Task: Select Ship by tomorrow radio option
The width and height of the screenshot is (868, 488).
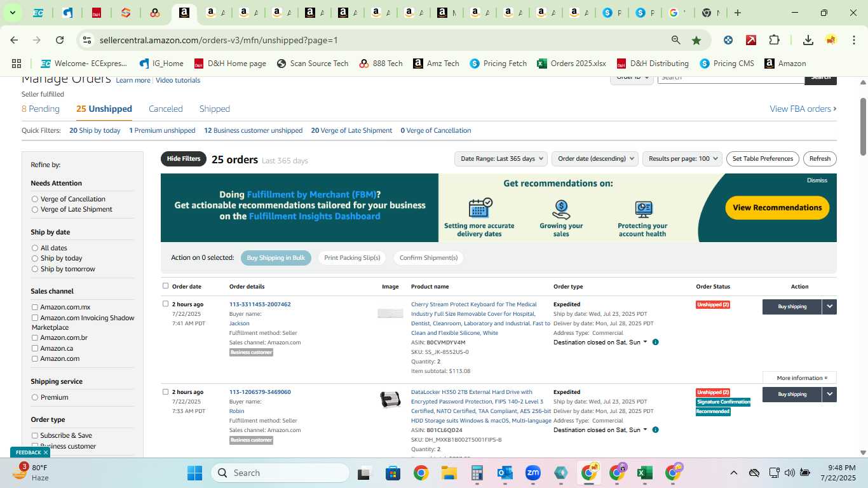Action: point(35,269)
